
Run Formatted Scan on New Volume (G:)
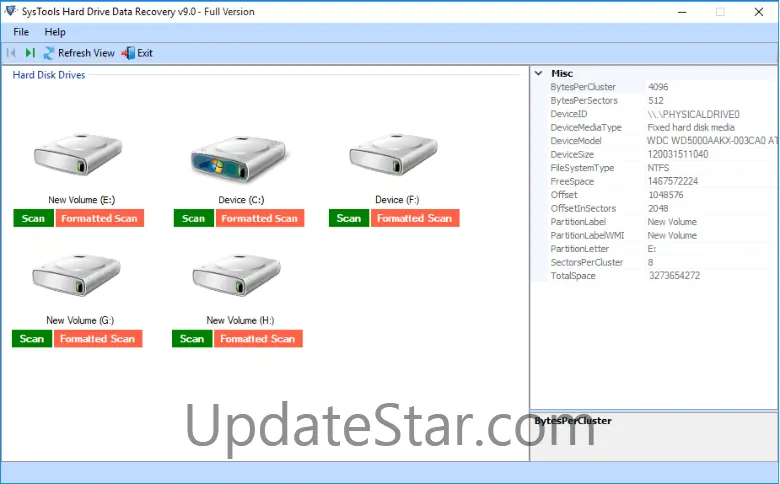(x=98, y=339)
